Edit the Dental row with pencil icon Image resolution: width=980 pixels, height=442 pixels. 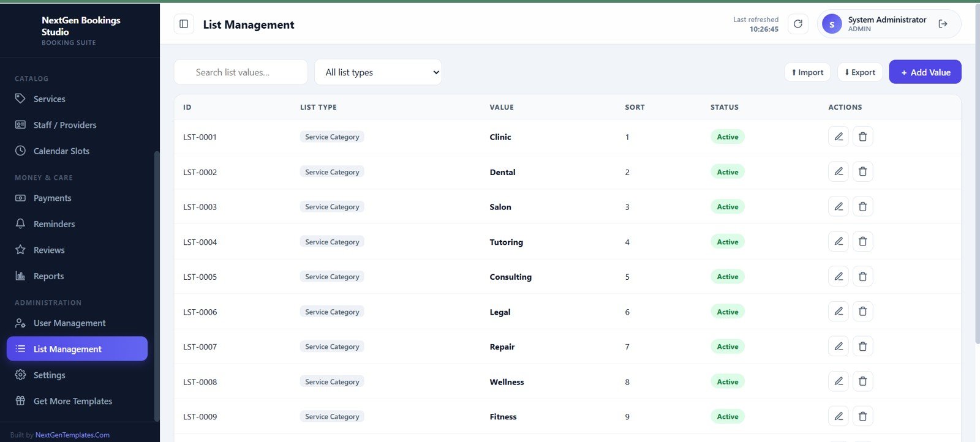coord(839,171)
